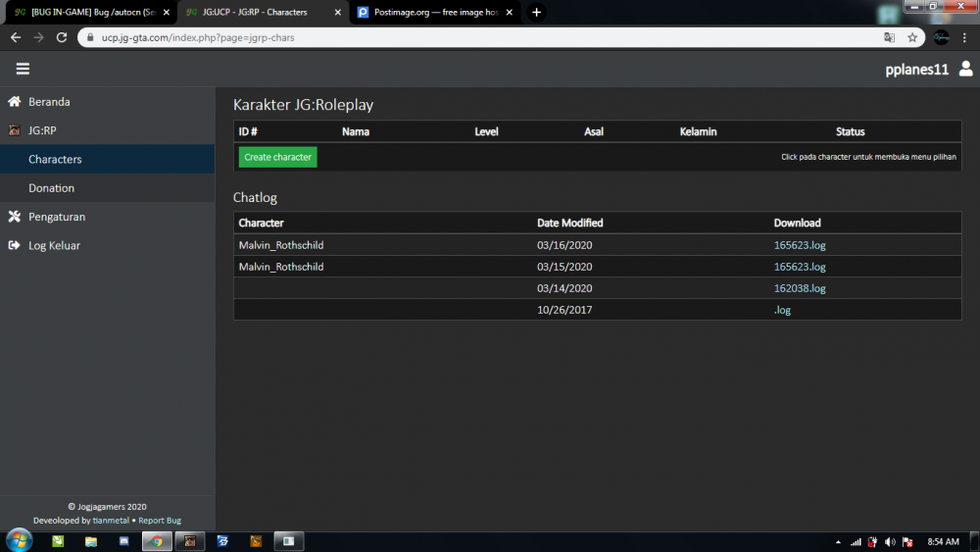Click Malvin_Rothschild in the 03/16/2020 row
Screen dimensions: 980x552
[281, 245]
